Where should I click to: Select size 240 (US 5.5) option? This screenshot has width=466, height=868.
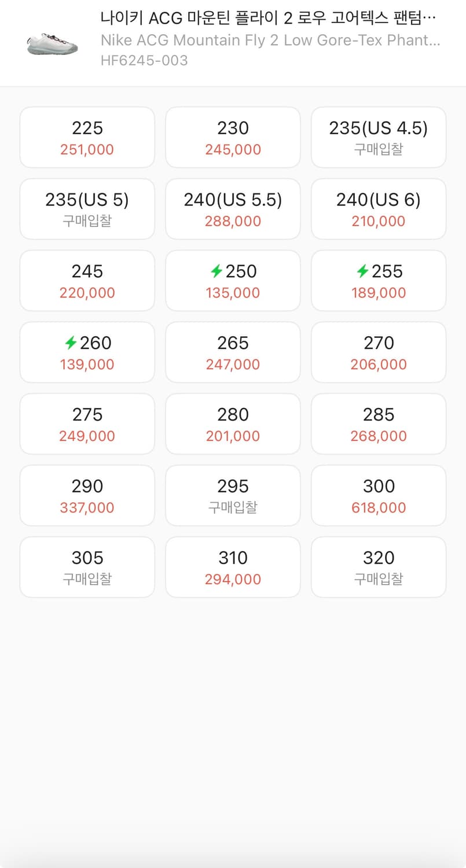coord(233,209)
